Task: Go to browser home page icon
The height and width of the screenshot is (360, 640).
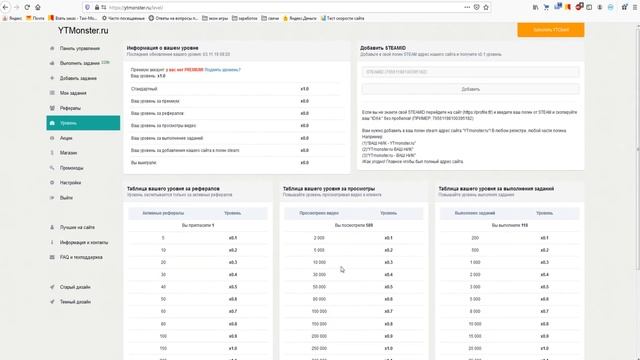Action: tap(38, 7)
